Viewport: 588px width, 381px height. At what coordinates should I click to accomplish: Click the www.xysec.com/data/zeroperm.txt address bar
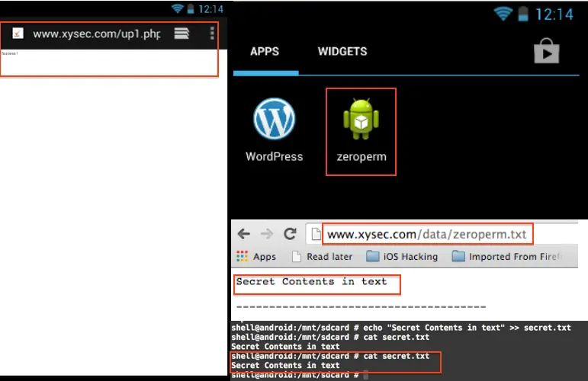click(427, 234)
